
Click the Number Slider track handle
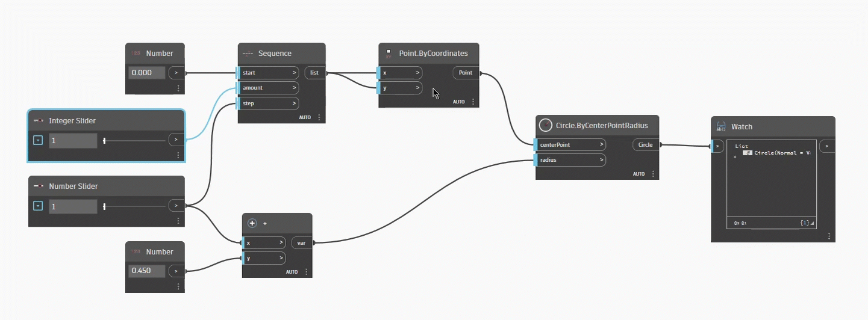click(x=104, y=207)
